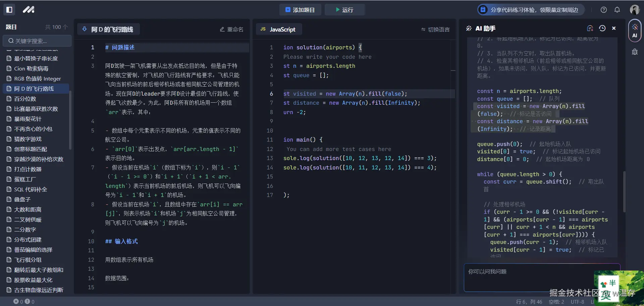Screen dimensions: 644x306
Task: Open the AI assistant panel via sidebar AI icon
Action: pos(635,30)
